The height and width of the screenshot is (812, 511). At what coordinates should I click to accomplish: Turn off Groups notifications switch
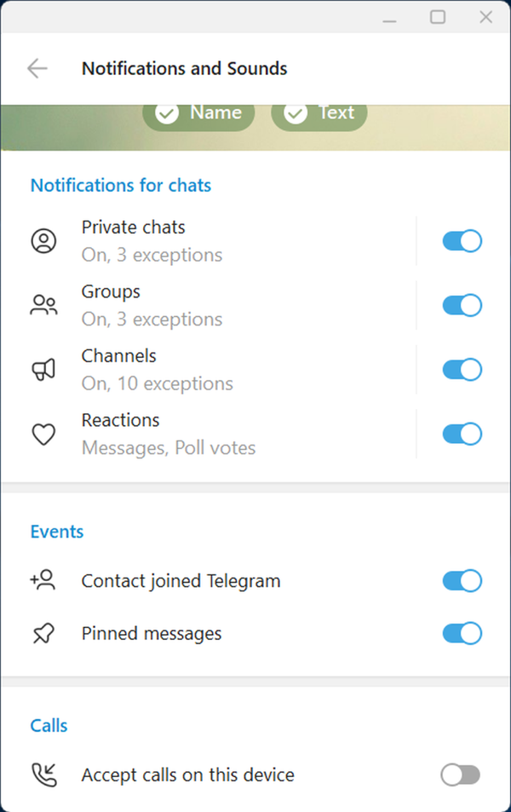coord(462,306)
